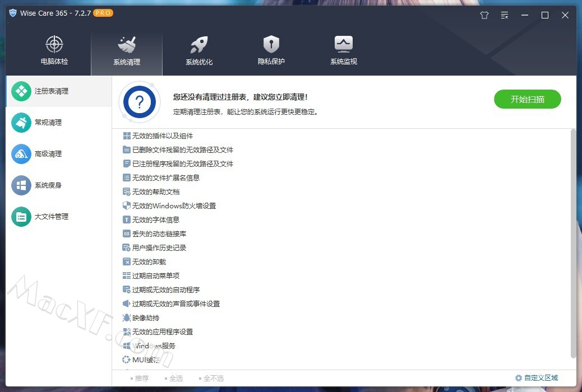Select the 无效的帮助文档 entry text

[x=156, y=192]
